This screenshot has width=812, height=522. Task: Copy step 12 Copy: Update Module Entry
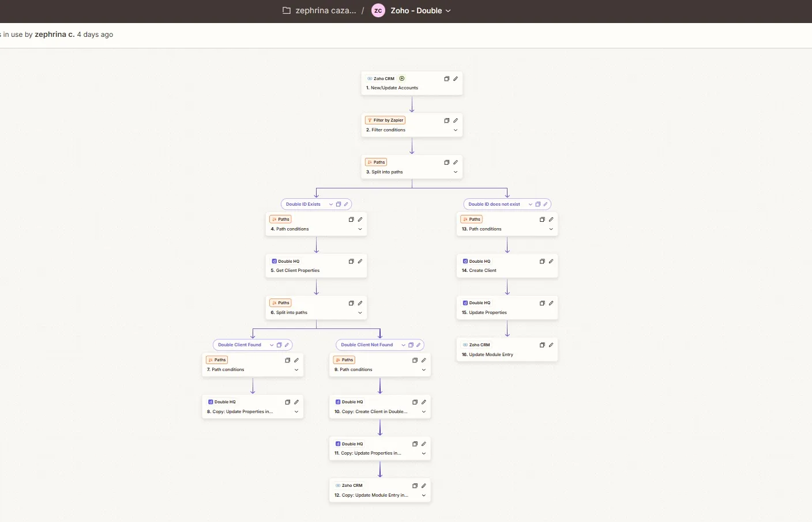(415, 486)
